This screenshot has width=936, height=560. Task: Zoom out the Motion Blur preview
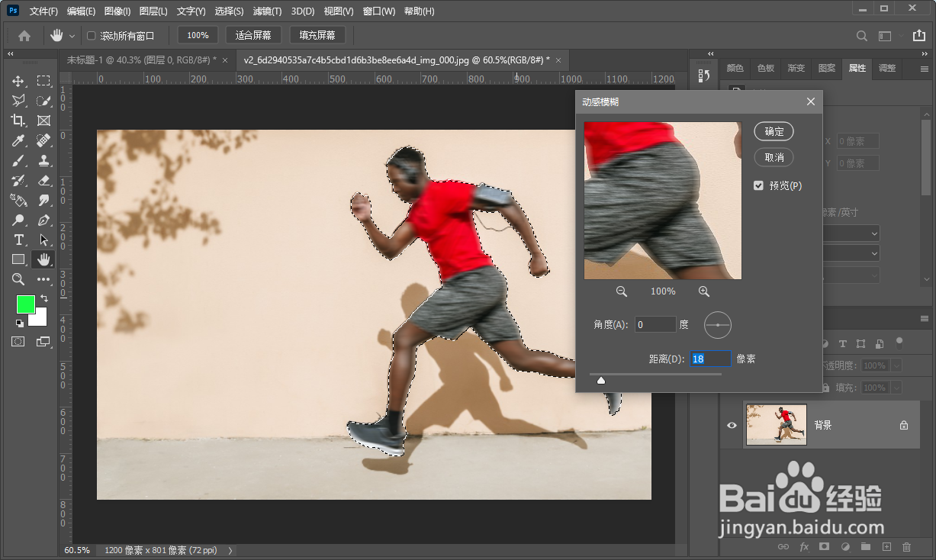[x=622, y=291]
